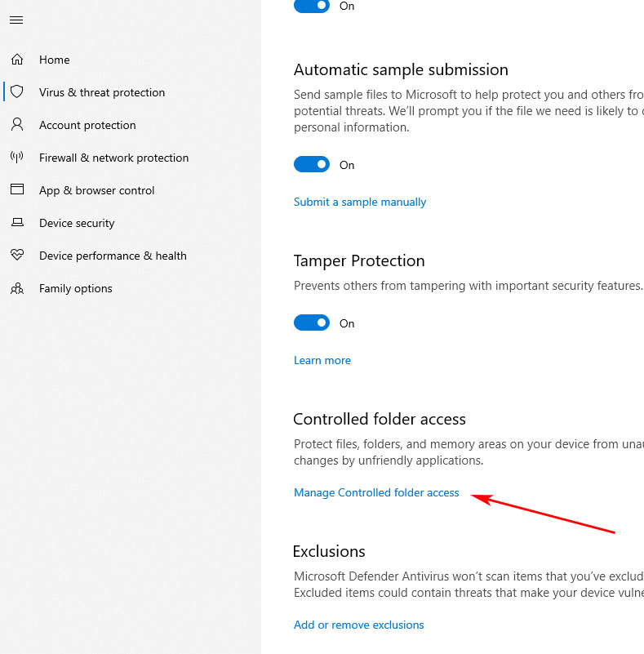The image size is (644, 654).
Task: Open the hamburger navigation menu
Action: point(16,20)
